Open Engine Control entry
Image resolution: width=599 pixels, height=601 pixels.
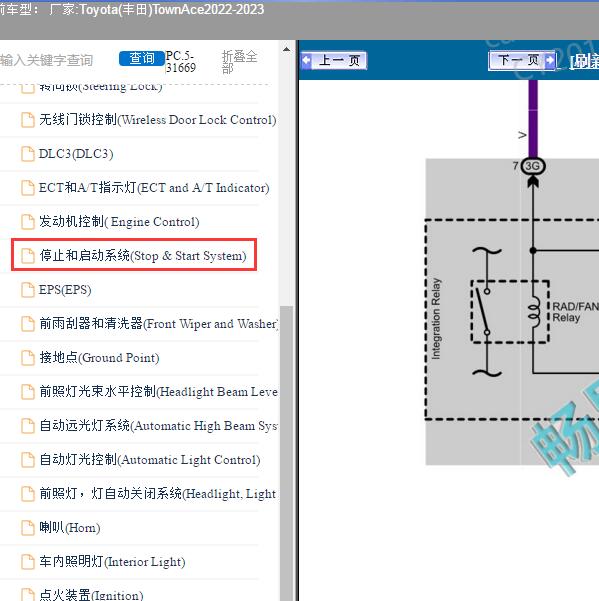point(119,222)
